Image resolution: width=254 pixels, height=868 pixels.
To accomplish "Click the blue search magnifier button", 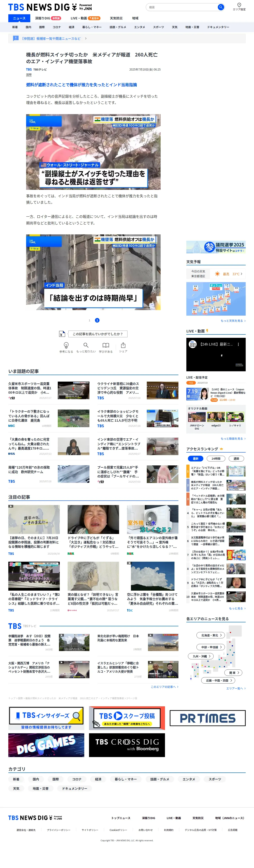I will [221, 7].
